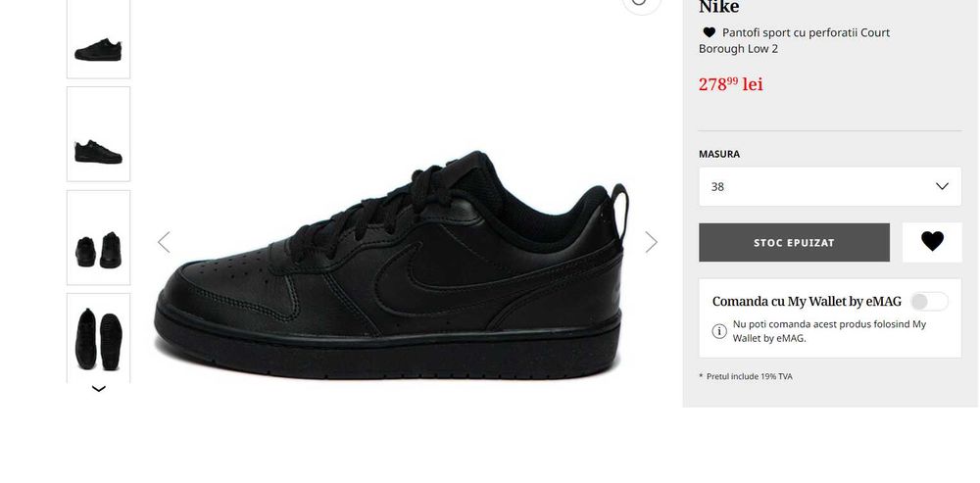Screen dimensions: 980x483
Task: Click the info icon in My Wallet box
Action: tap(719, 331)
